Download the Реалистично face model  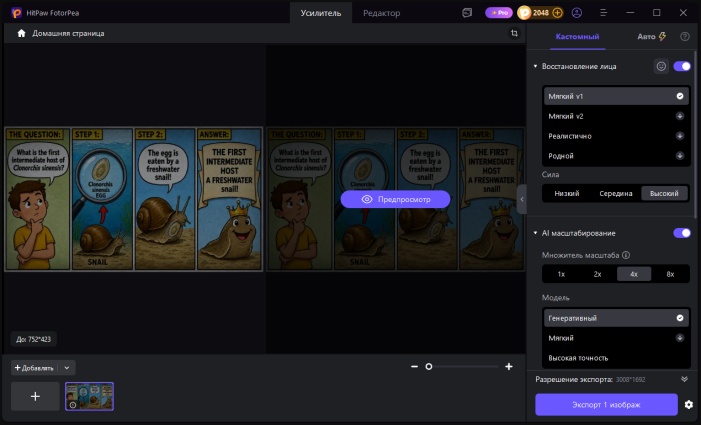(680, 136)
